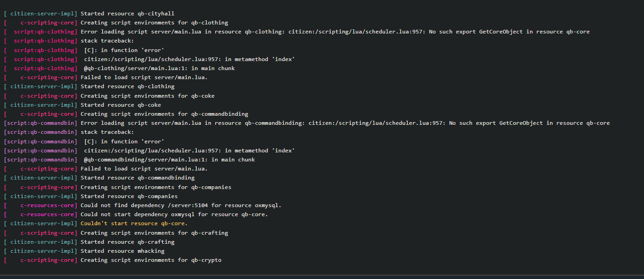Click the qb-clothing GetCoreObject export error line
644x279 pixels.
[297, 32]
